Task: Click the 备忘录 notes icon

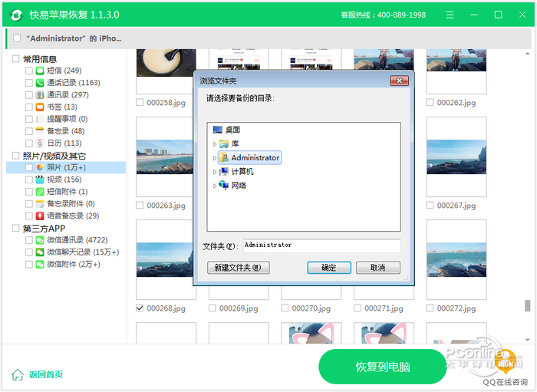Action: (x=40, y=131)
